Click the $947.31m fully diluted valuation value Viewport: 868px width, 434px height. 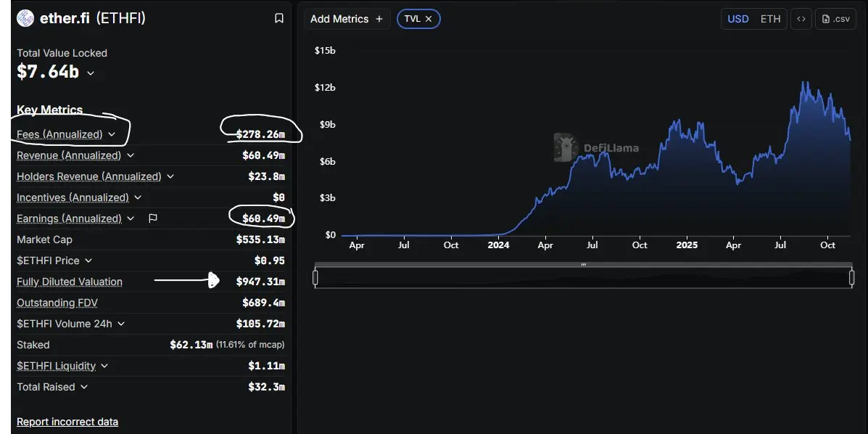click(260, 282)
